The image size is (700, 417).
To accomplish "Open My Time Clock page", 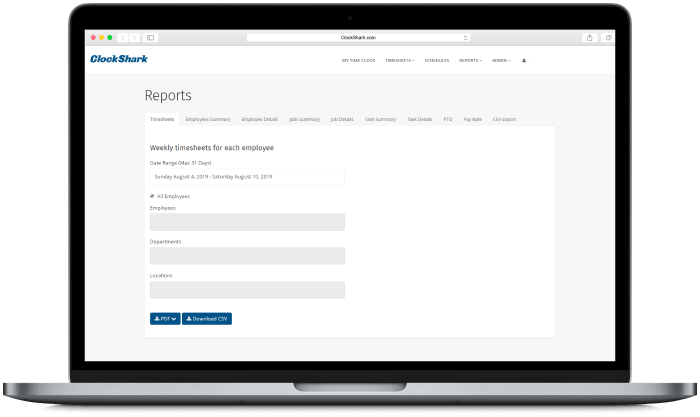I will point(358,60).
